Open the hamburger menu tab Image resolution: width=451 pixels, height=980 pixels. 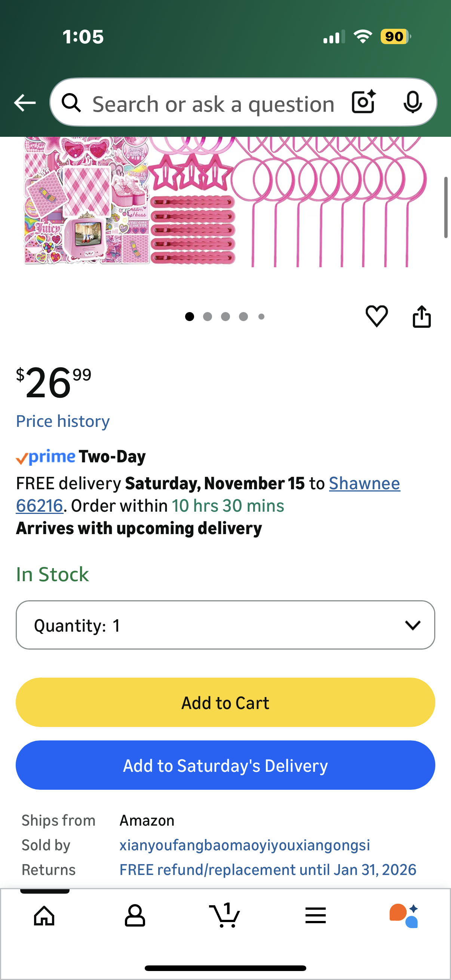tap(316, 915)
